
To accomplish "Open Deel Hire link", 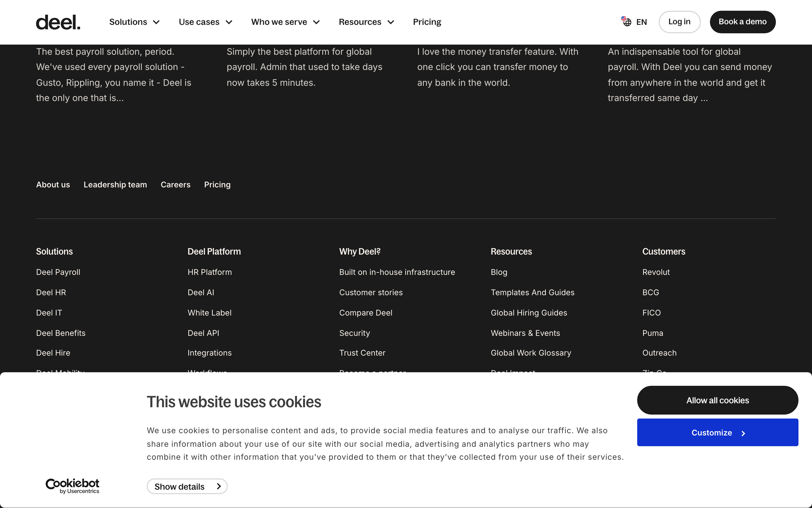I will click(x=53, y=353).
